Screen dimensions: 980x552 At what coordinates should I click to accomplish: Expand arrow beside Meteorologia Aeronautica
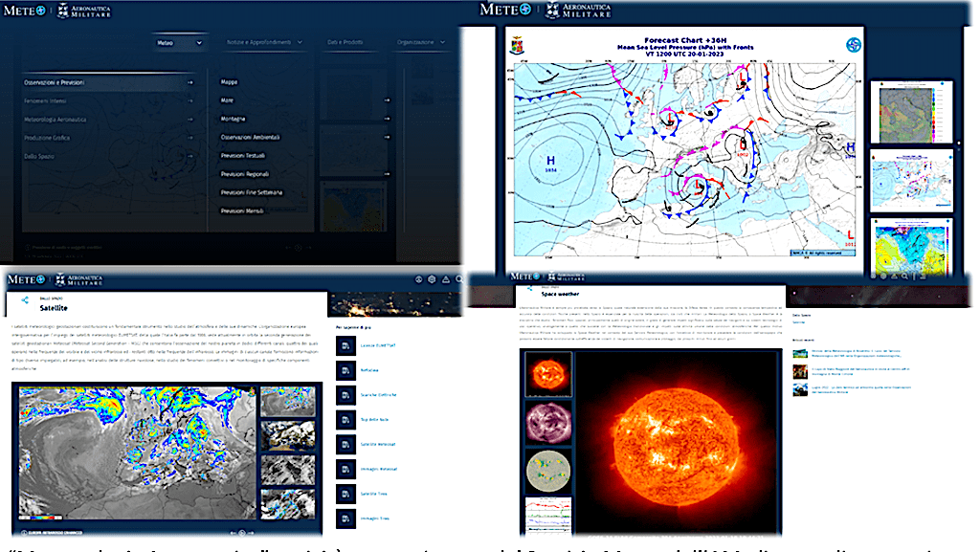pos(190,120)
